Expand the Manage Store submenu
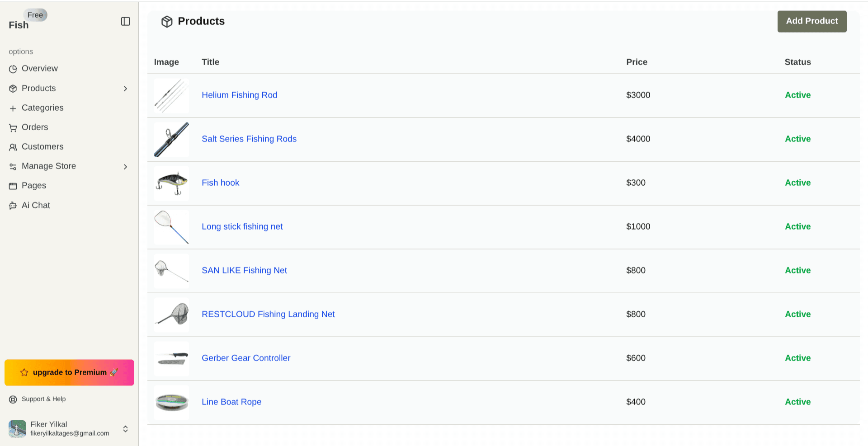 coord(126,166)
